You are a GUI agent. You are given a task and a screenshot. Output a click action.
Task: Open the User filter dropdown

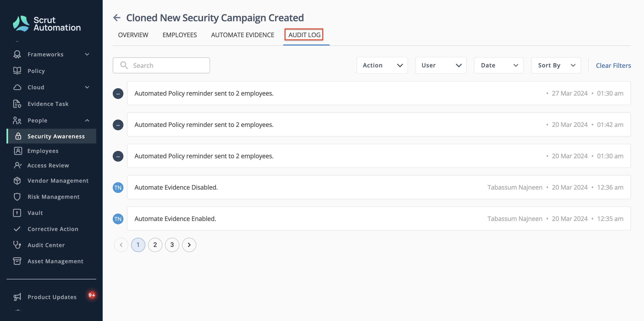tap(441, 65)
